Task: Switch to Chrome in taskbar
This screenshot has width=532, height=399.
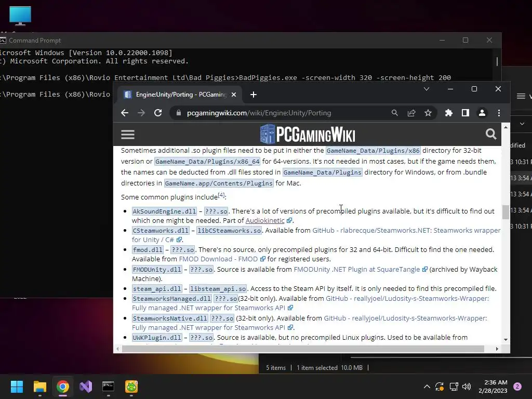Action: coord(63,387)
